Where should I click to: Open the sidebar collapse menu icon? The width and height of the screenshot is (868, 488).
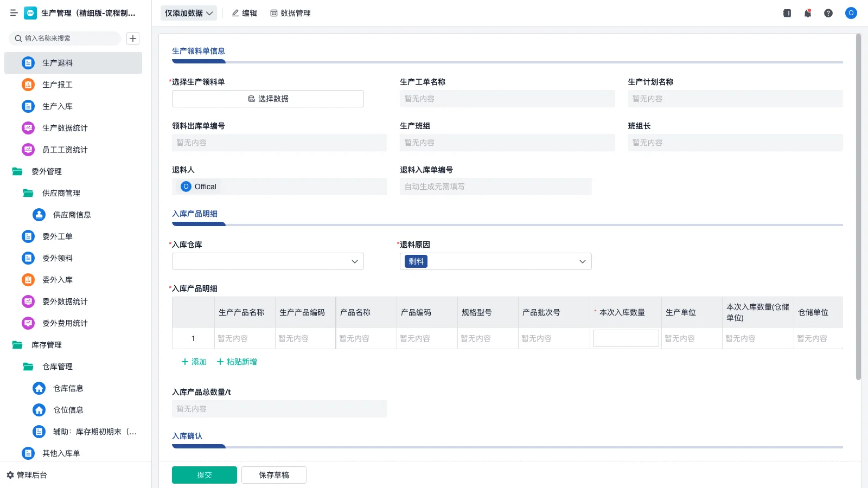pyautogui.click(x=14, y=13)
